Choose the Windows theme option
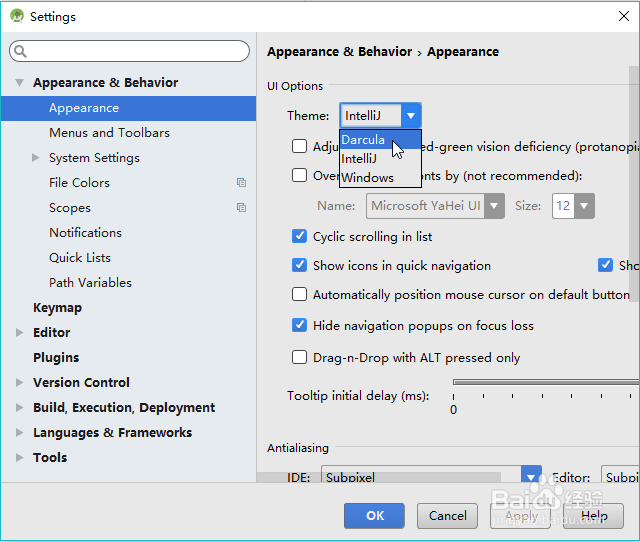The width and height of the screenshot is (640, 542). (367, 177)
